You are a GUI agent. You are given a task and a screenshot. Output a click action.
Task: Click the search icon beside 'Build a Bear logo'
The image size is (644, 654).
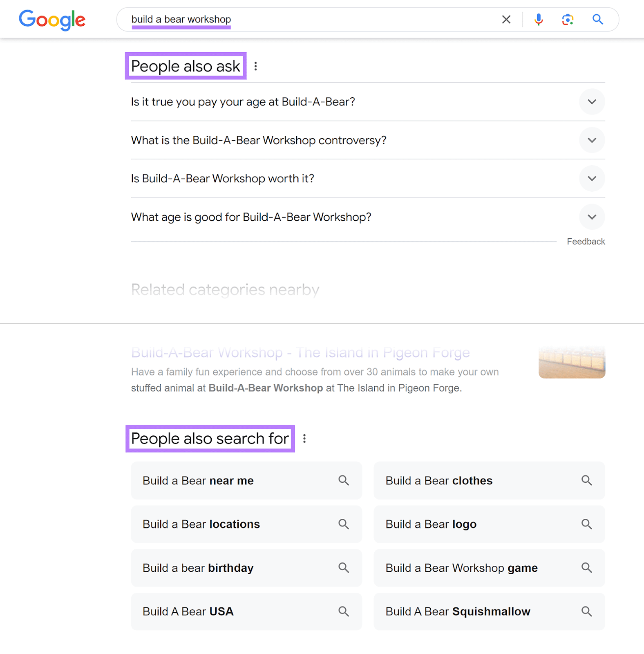pyautogui.click(x=587, y=524)
